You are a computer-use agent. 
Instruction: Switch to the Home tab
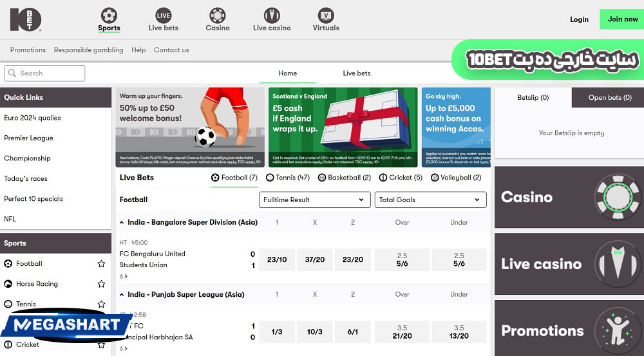point(287,73)
